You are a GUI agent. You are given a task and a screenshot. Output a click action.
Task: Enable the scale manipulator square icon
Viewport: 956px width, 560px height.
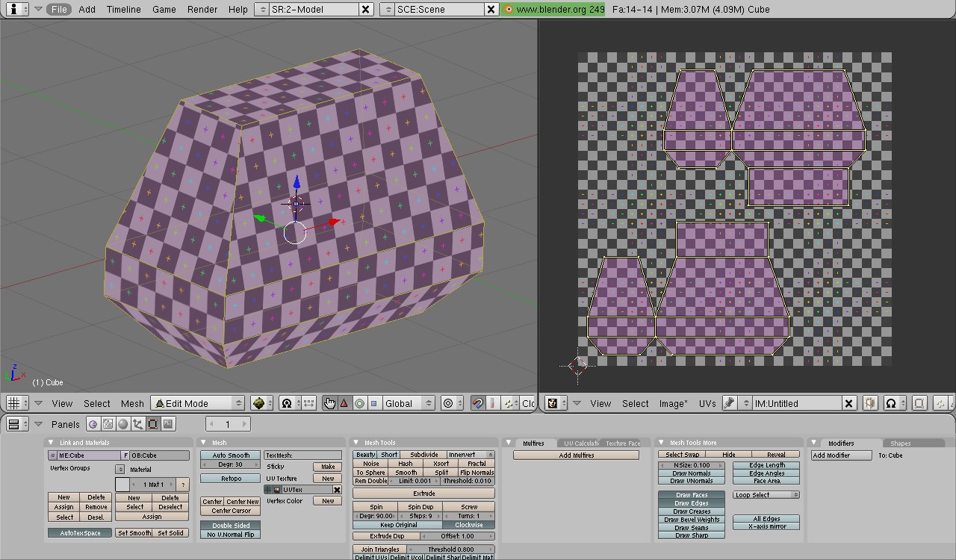tap(374, 403)
